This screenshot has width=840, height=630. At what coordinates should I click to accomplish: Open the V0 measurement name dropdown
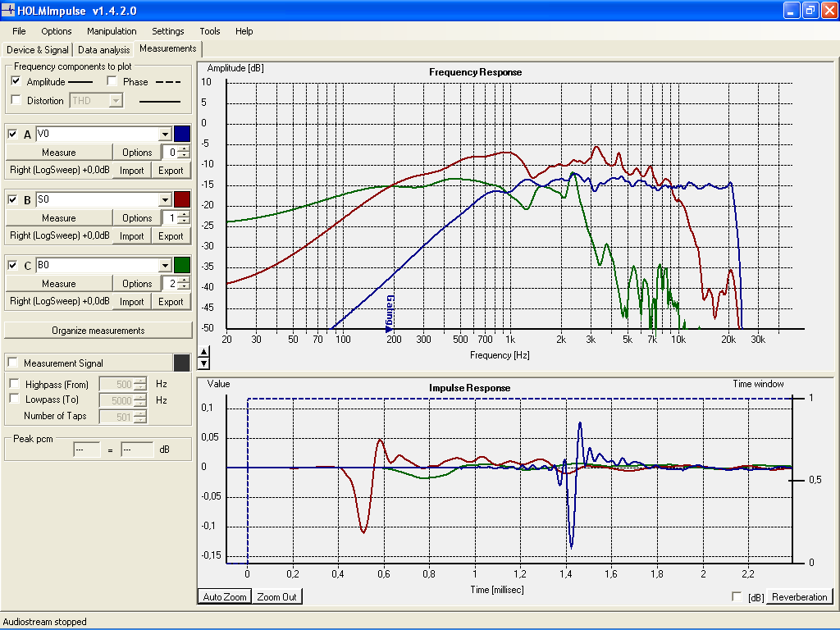click(165, 134)
